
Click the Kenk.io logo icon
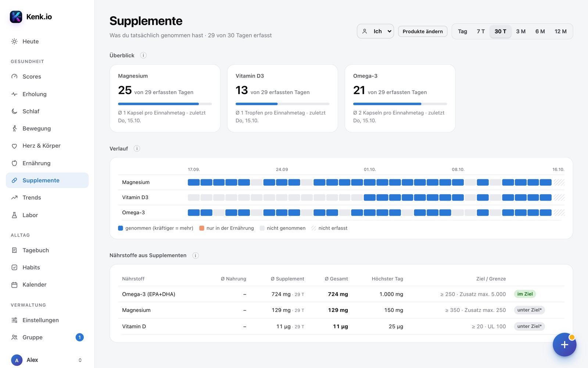click(16, 17)
